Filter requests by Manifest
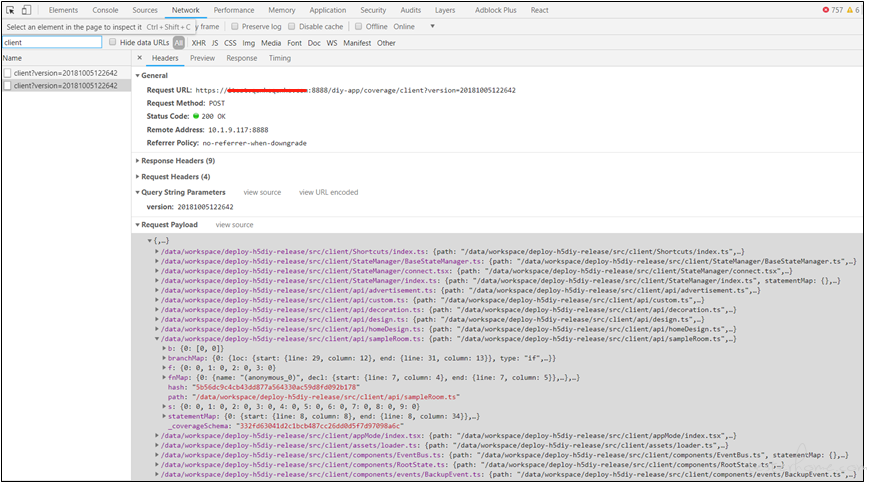Viewport: 869px width, 485px height. pyautogui.click(x=357, y=43)
